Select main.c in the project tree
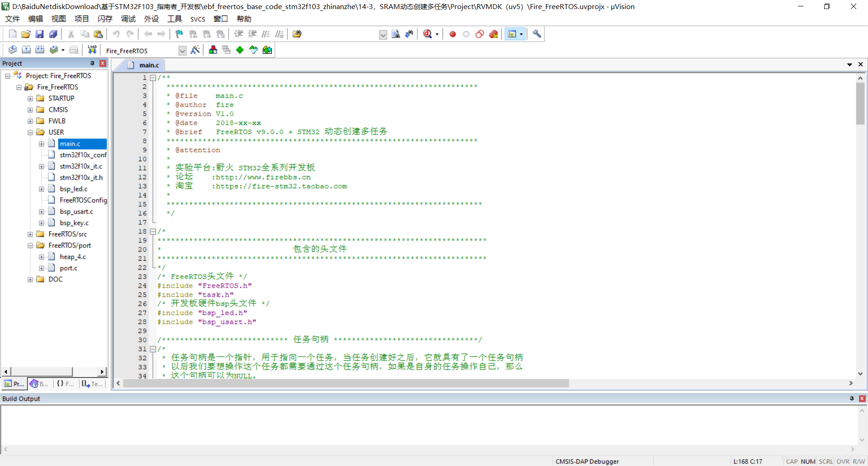The image size is (868, 466). point(70,144)
